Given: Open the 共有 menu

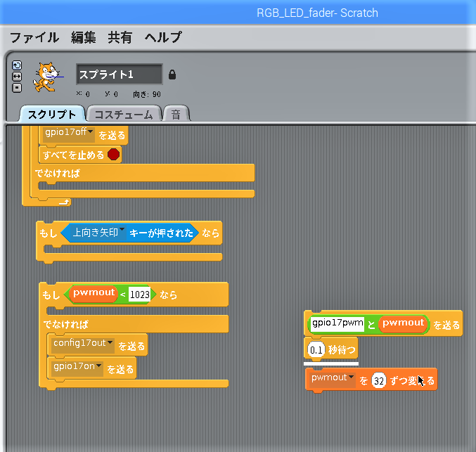Looking at the screenshot, I should (120, 37).
